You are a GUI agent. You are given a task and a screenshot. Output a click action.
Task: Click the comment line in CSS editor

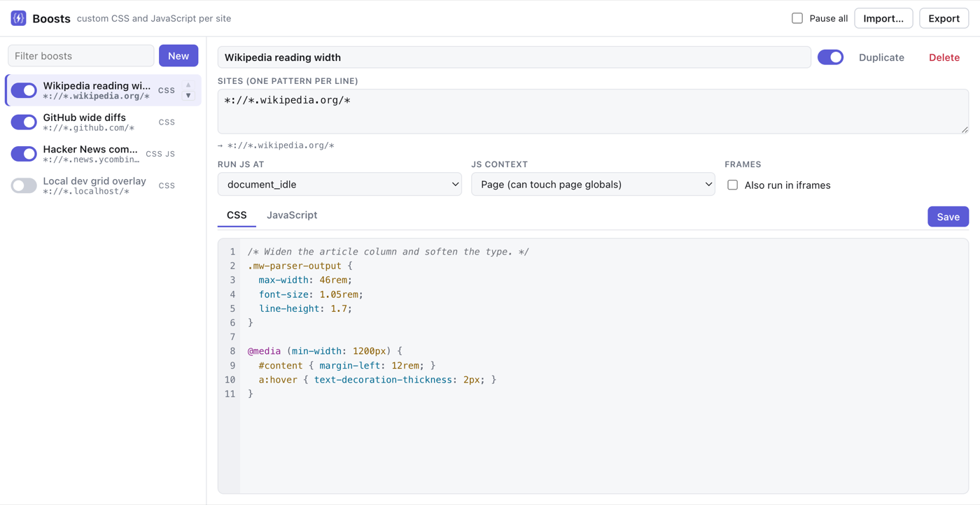[388, 252]
